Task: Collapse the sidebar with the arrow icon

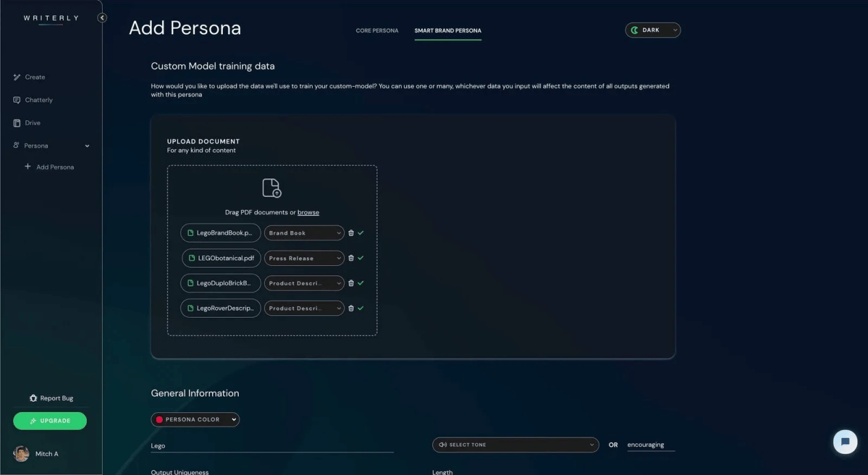Action: pyautogui.click(x=102, y=18)
